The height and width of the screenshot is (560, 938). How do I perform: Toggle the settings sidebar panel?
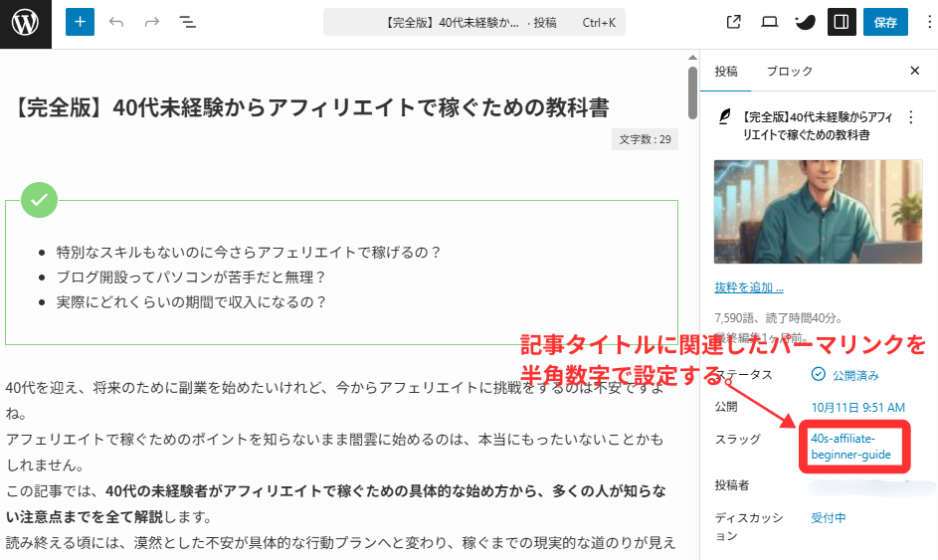(x=842, y=22)
